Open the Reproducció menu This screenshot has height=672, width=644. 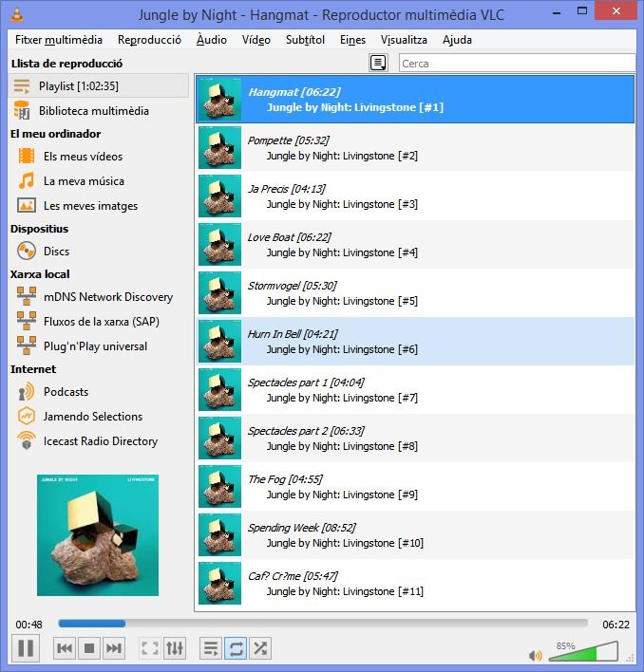pyautogui.click(x=149, y=40)
